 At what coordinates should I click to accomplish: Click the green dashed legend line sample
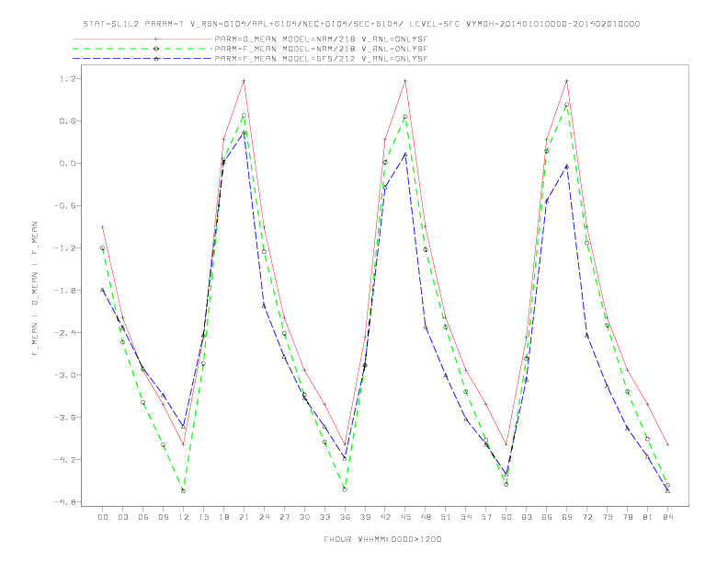pyautogui.click(x=142, y=49)
